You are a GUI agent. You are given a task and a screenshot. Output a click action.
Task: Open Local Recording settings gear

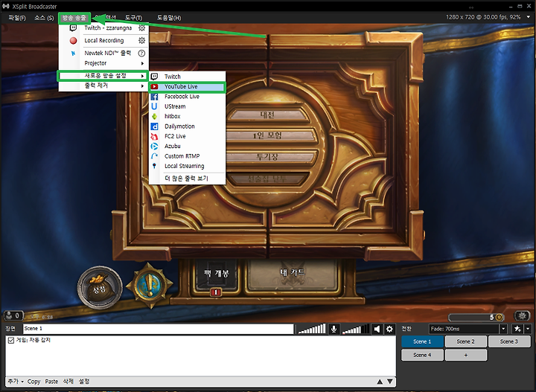tap(141, 40)
